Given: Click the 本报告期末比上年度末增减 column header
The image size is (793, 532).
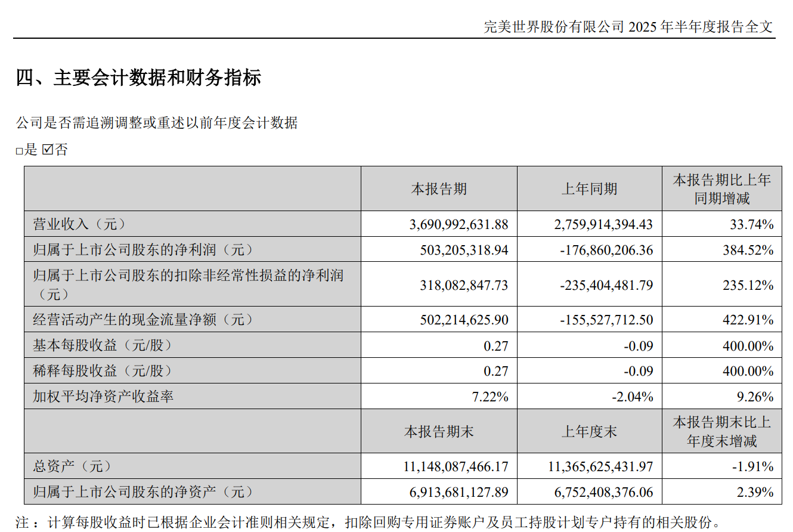Looking at the screenshot, I should pos(722,431).
